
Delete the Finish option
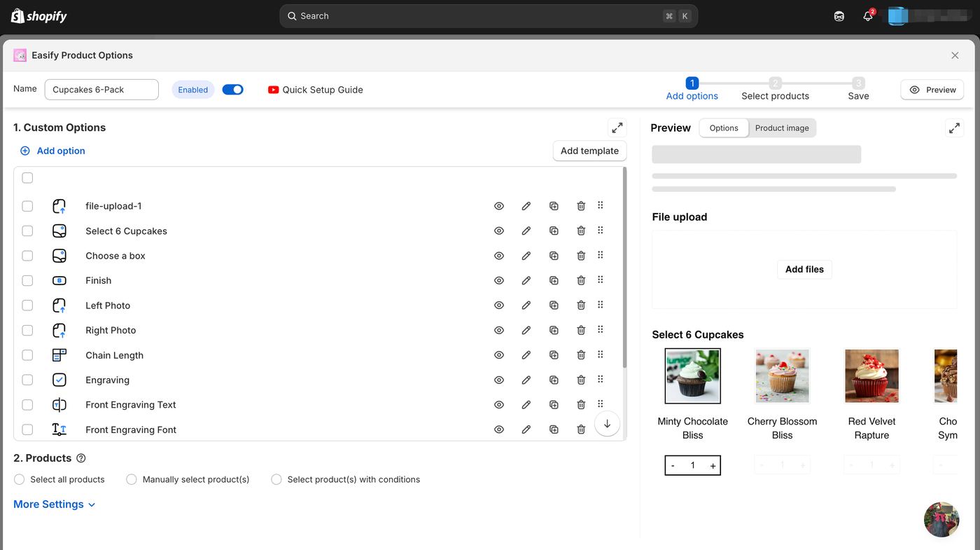point(581,280)
